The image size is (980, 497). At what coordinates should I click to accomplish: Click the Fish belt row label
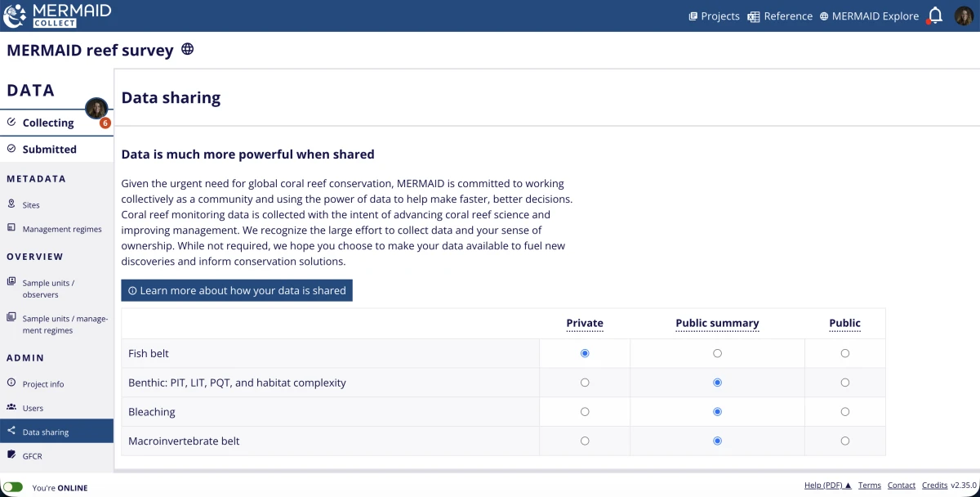(149, 353)
